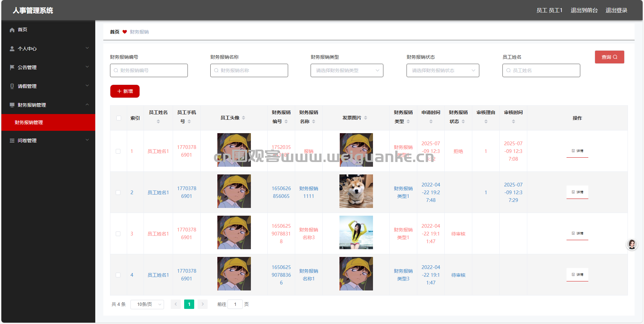Sort by 员工姓名 column arrows
644x324 pixels.
click(158, 121)
